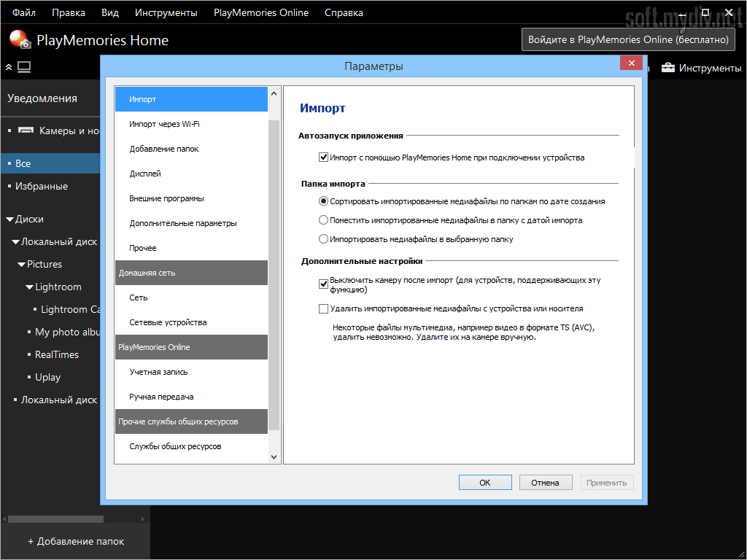Select Добавление папок settings page
This screenshot has width=747, height=560.
click(191, 149)
